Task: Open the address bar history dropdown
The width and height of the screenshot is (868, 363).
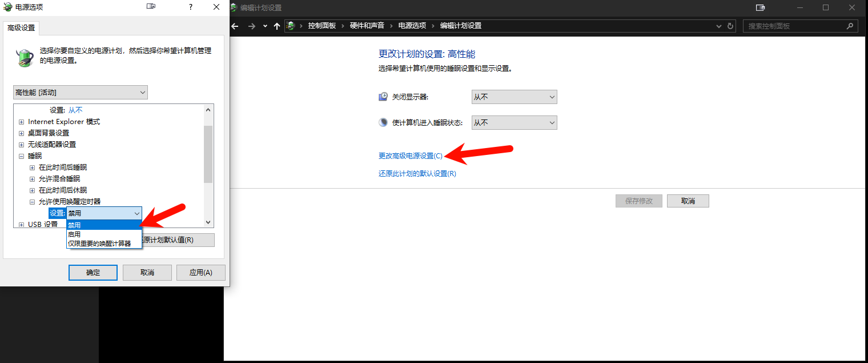Action: 719,26
